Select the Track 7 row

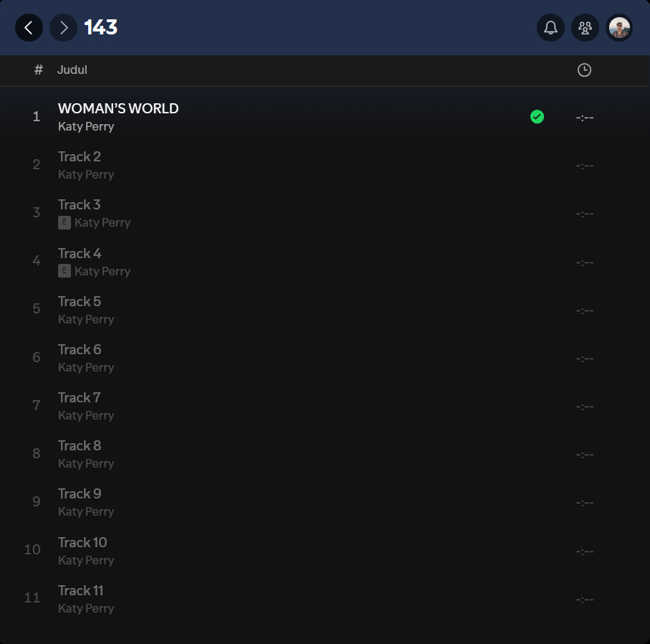click(325, 406)
